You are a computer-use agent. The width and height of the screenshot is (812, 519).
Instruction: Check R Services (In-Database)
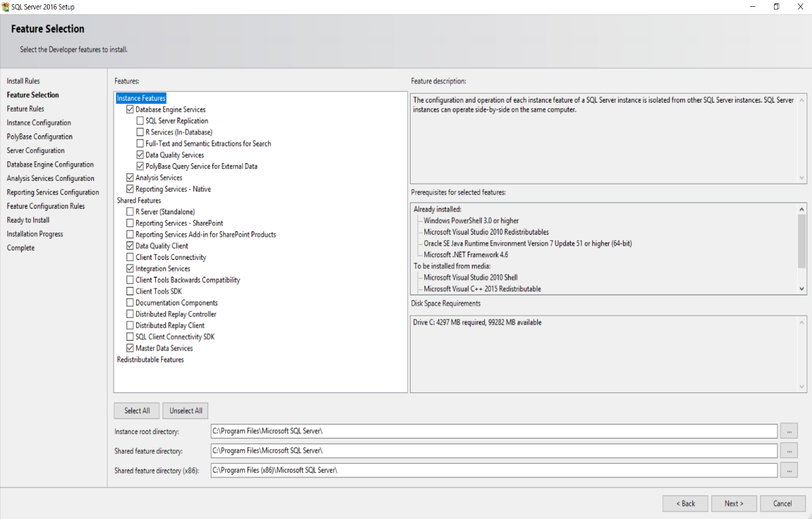pyautogui.click(x=140, y=132)
